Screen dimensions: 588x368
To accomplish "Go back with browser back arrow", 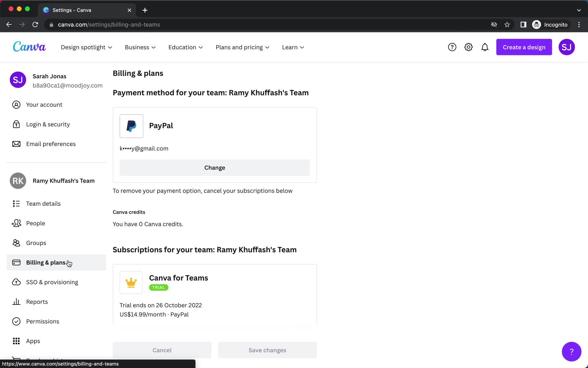I will [x=9, y=25].
